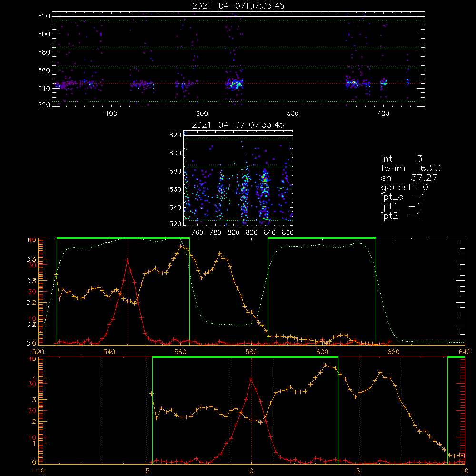Image resolution: width=476 pixels, height=476 pixels.
Task: Click the bright emission cluster near x=365 in top image
Action: 352,83
